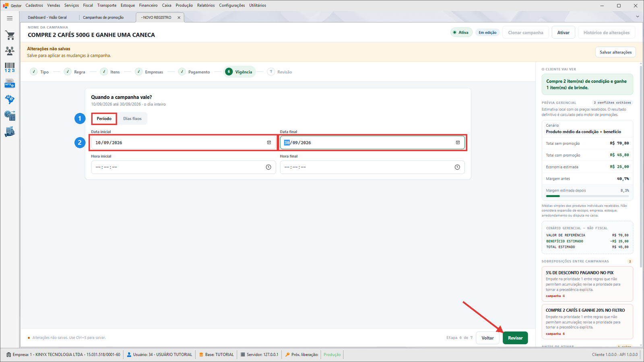Viewport: 644px width, 362px height.
Task: Open the NF-e sidebar icon
Action: [10, 99]
